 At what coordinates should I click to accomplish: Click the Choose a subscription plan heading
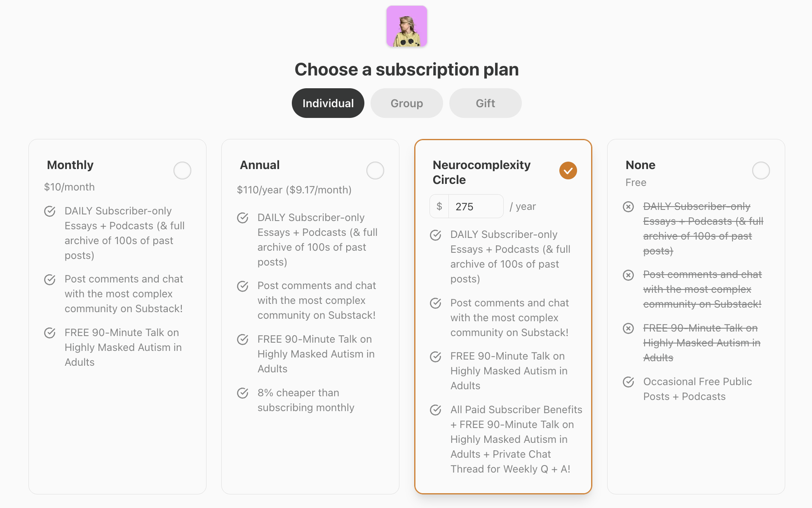[x=407, y=69]
